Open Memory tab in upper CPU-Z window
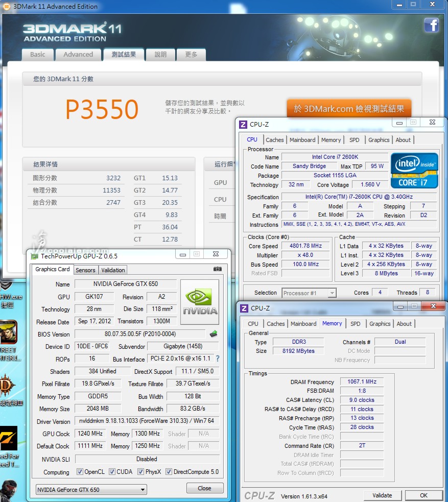The width and height of the screenshot is (448, 502). (x=331, y=140)
